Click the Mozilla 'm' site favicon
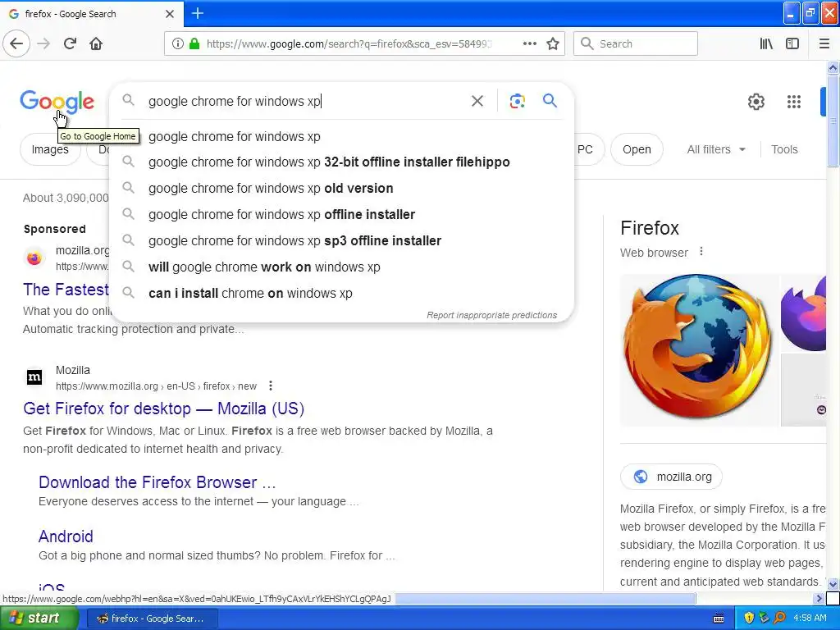 (34, 377)
